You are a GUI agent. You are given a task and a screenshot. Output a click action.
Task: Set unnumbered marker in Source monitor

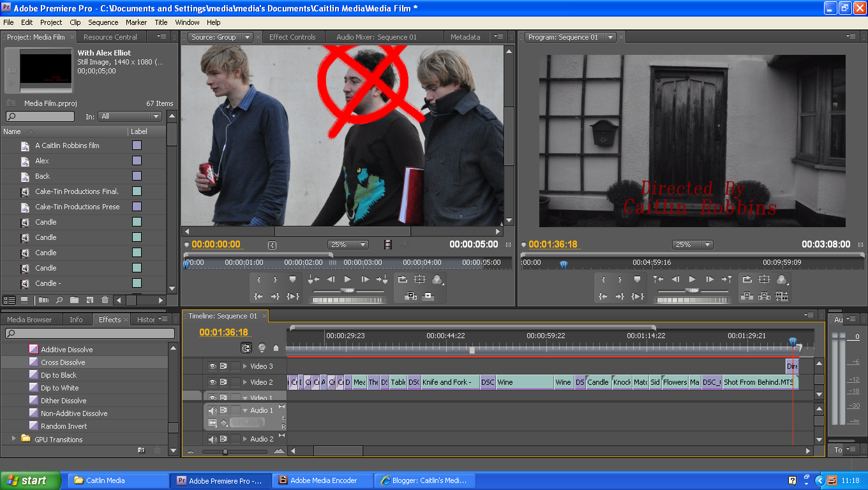(293, 279)
